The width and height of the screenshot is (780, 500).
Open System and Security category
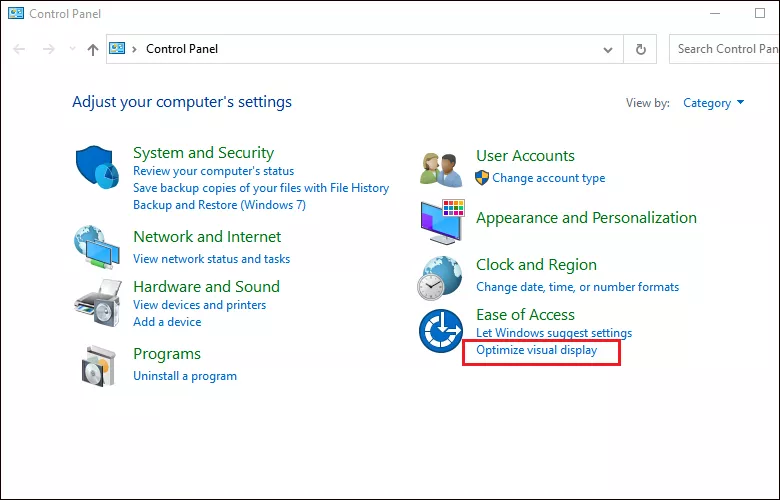203,152
